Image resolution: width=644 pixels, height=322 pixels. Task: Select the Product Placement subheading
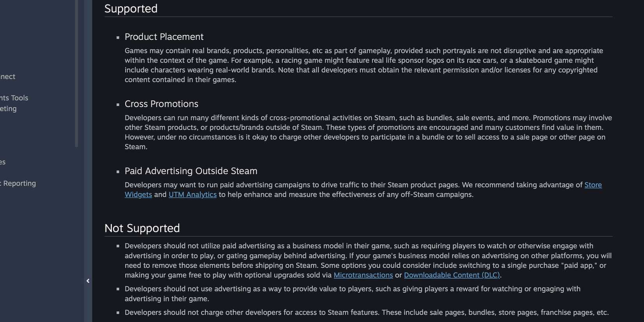click(164, 36)
